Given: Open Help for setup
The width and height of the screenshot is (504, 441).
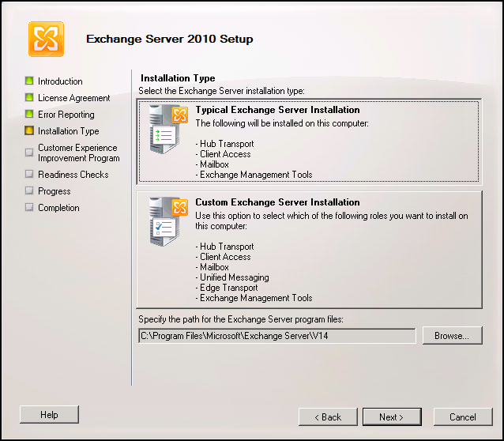Looking at the screenshot, I should (49, 414).
